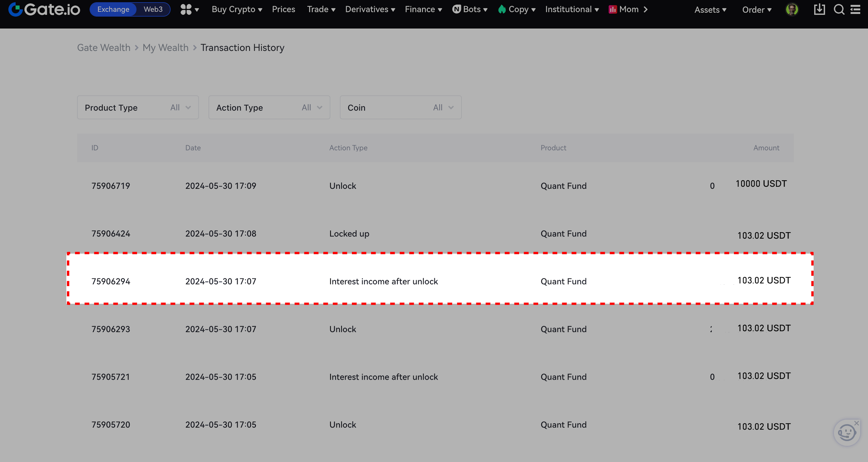The width and height of the screenshot is (868, 462).
Task: Select transaction row with ID 75906294
Action: coord(440,281)
